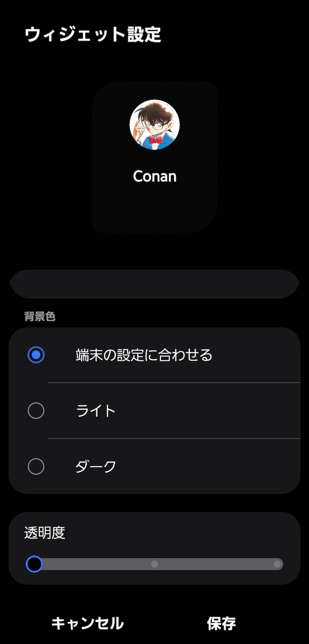This screenshot has width=309, height=644.
Task: Tap the 保存 button
Action: tap(221, 623)
